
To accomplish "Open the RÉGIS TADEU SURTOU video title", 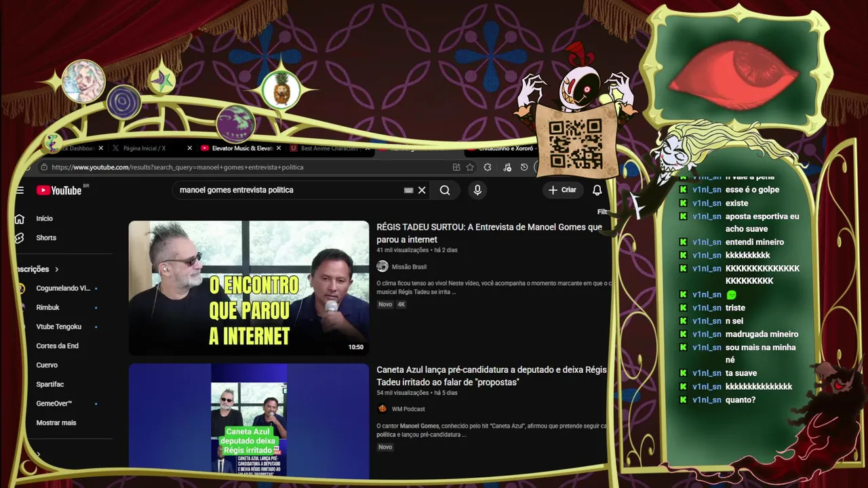I will point(489,233).
